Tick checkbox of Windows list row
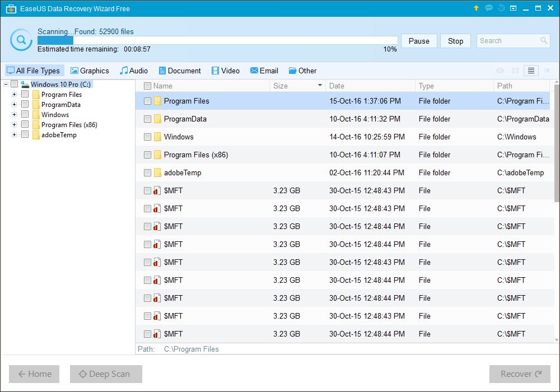560x392 pixels. click(x=147, y=137)
